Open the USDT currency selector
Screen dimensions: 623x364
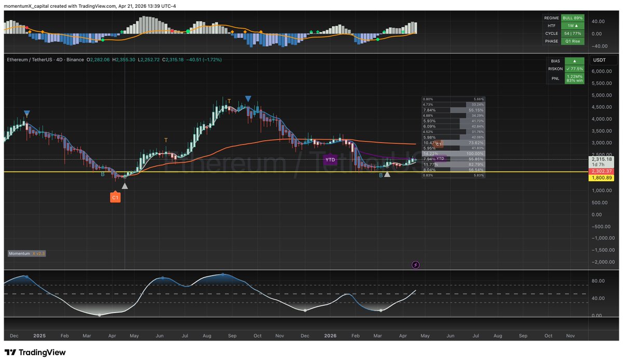coord(600,60)
